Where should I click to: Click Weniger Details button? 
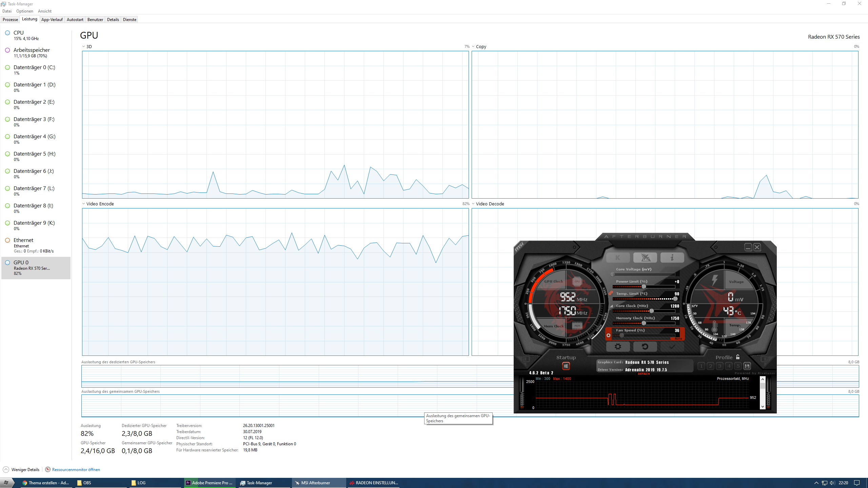[x=25, y=469]
